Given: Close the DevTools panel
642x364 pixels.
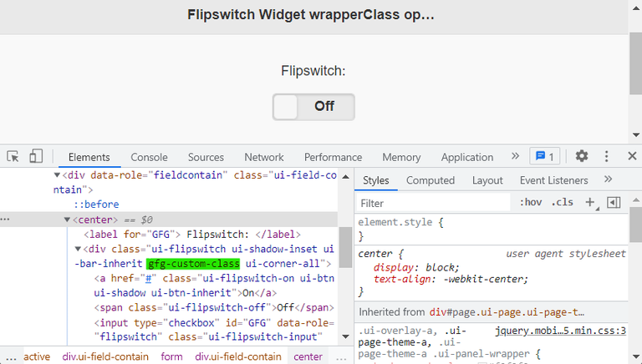Looking at the screenshot, I should pyautogui.click(x=632, y=156).
